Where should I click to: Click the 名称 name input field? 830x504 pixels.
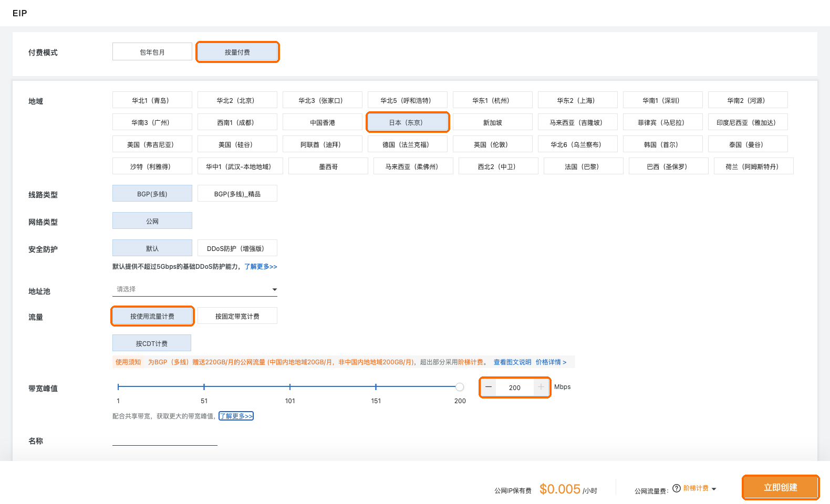point(165,439)
